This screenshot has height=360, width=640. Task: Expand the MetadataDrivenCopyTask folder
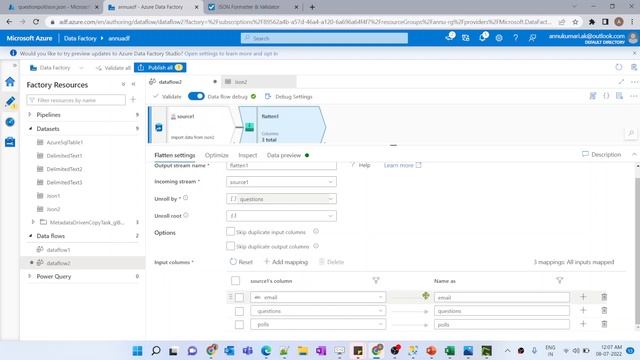tap(33, 222)
